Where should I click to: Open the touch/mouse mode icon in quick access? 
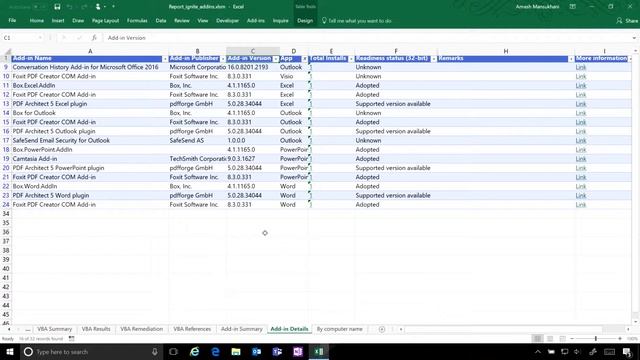98,7
